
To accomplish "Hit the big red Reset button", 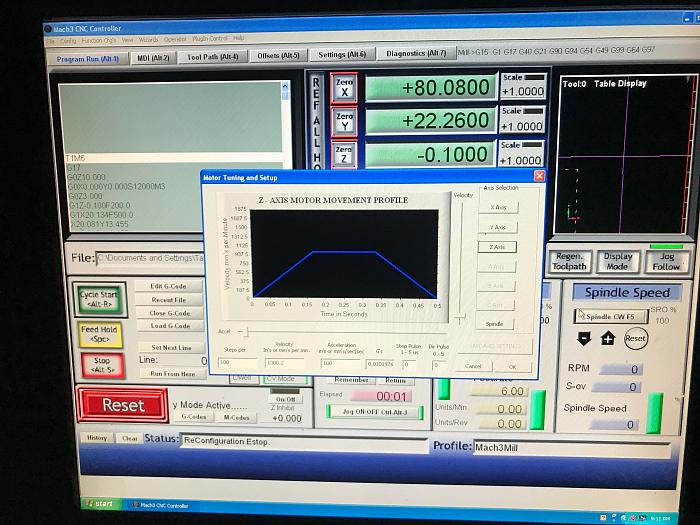I will tap(123, 405).
